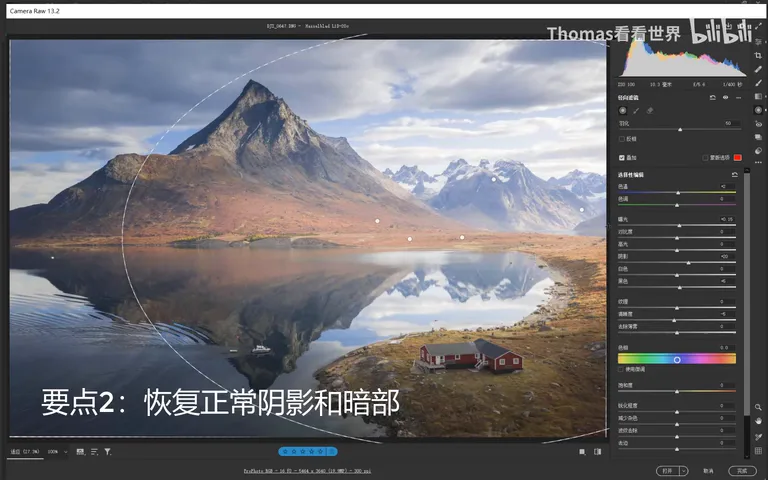768x480 pixels.
Task: Click the Done button
Action: click(742, 471)
